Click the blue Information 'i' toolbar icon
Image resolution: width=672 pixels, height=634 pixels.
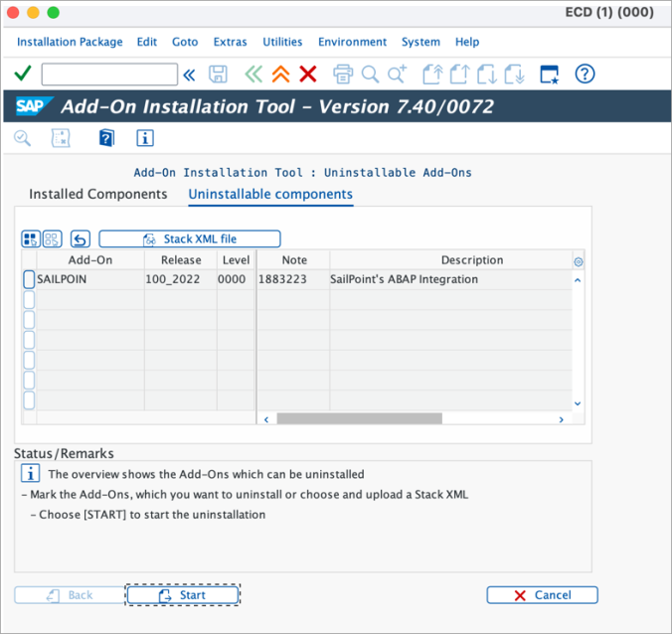point(145,138)
